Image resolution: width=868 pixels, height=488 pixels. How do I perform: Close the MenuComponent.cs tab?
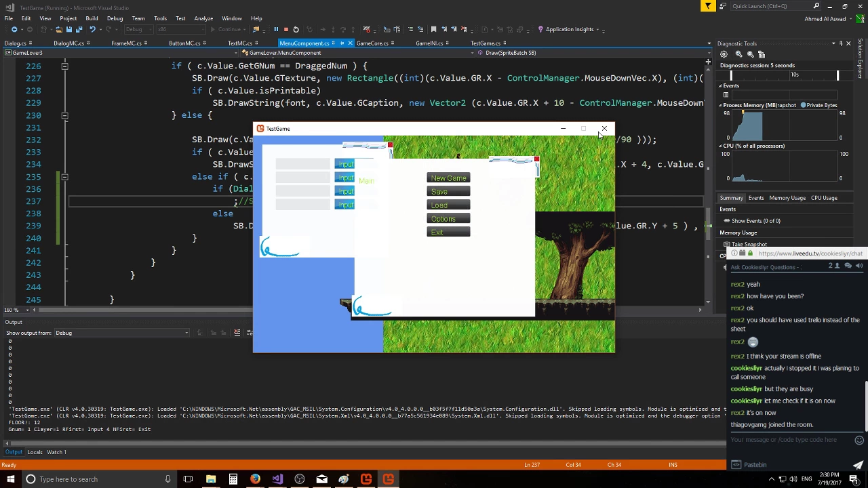tap(350, 43)
